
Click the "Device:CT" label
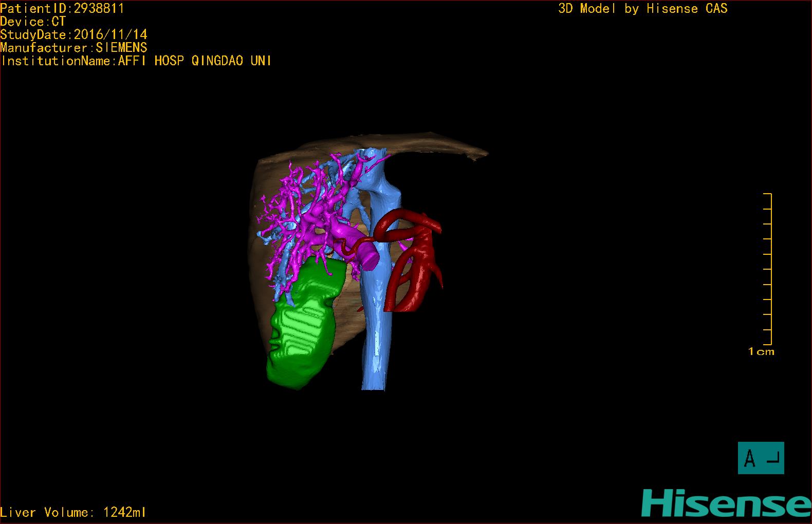click(33, 22)
